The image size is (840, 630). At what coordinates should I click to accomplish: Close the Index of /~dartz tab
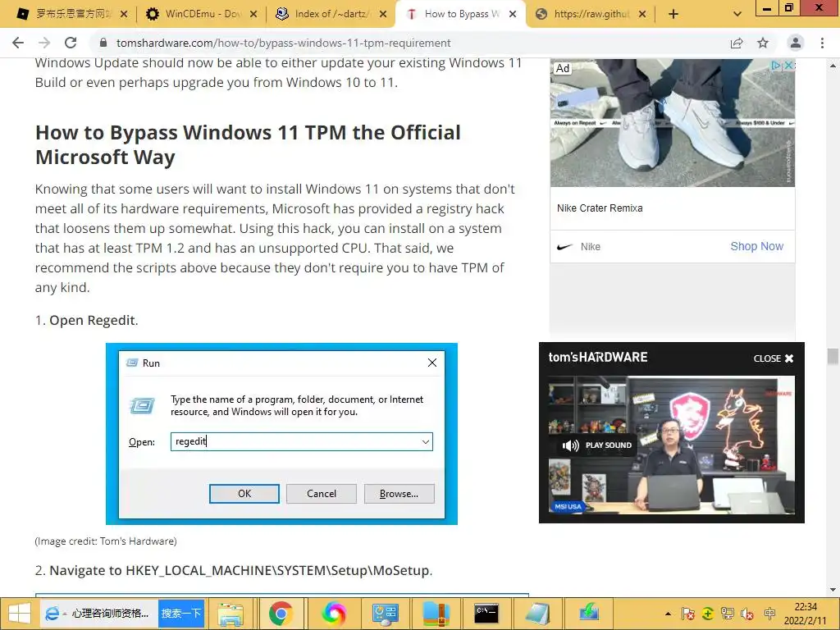(383, 14)
